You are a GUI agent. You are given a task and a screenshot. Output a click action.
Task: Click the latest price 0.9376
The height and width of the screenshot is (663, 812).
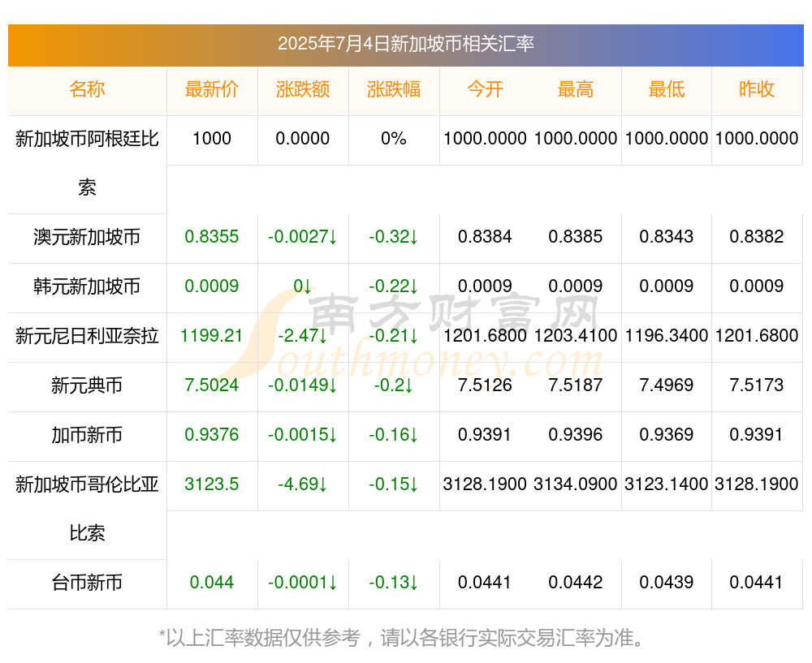pos(212,435)
